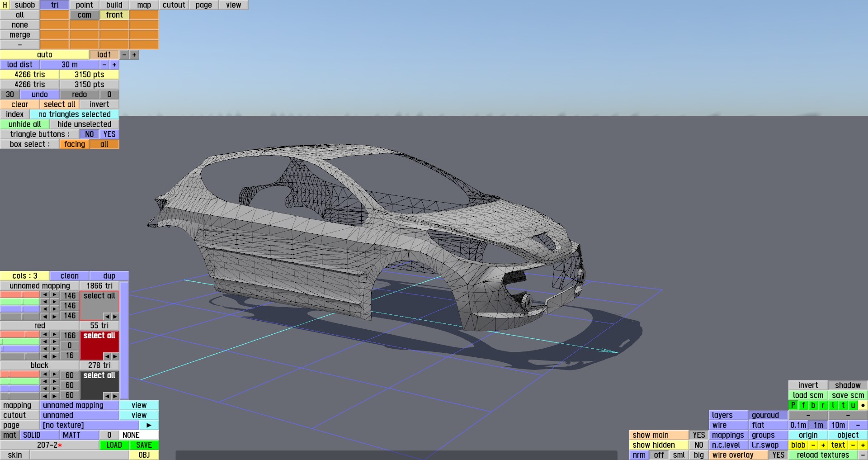
Task: Increase lod level with plus beside lod1
Action: point(134,55)
